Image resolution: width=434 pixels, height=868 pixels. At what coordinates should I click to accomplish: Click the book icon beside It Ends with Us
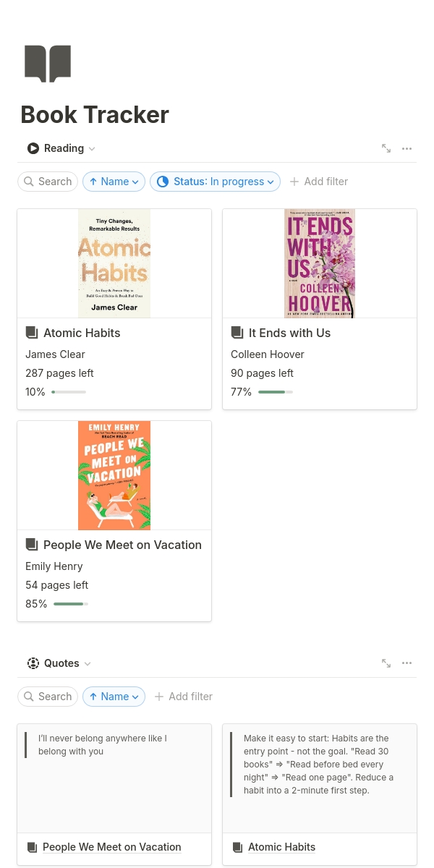point(237,333)
